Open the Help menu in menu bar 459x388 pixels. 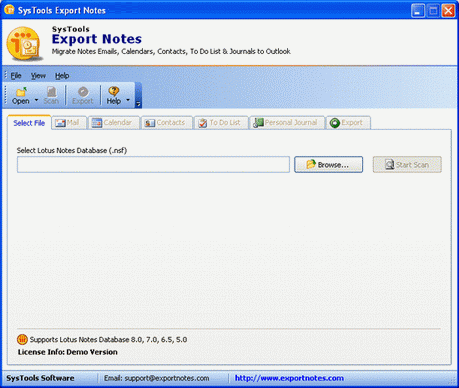[x=62, y=76]
